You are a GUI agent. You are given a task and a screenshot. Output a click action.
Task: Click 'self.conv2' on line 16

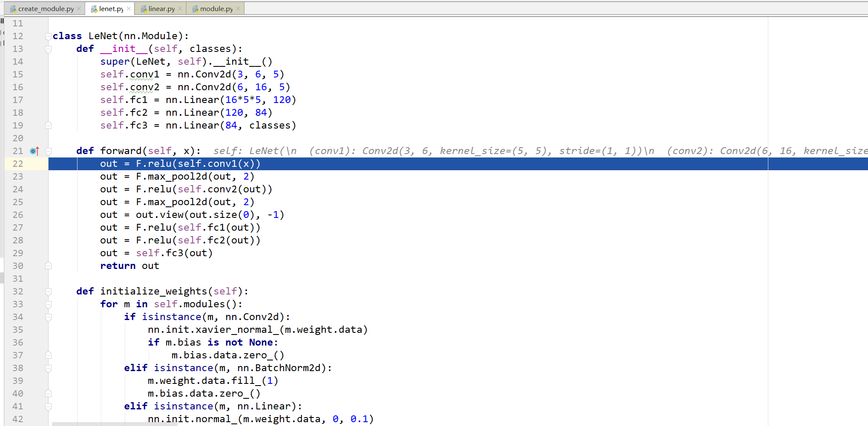130,87
